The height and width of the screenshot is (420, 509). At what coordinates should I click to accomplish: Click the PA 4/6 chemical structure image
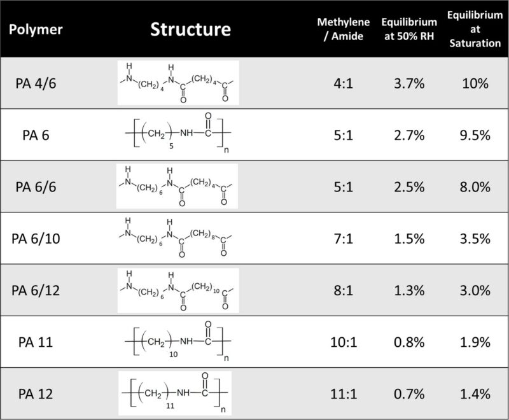tap(178, 83)
